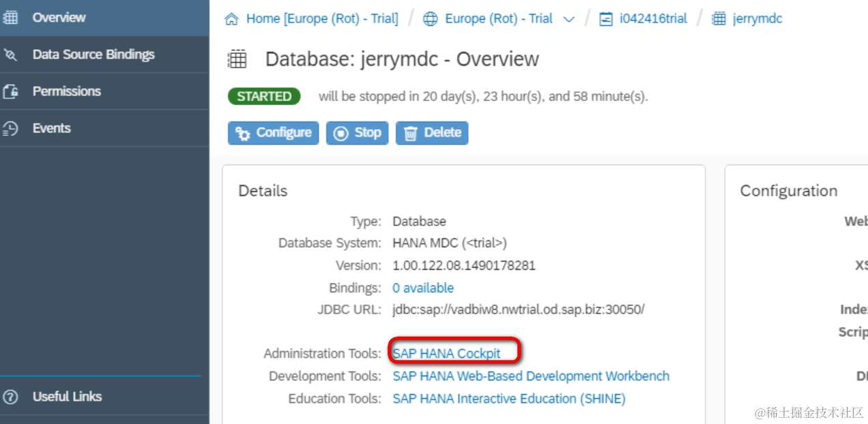
Task: Click the trash can icon on Delete
Action: tap(410, 133)
